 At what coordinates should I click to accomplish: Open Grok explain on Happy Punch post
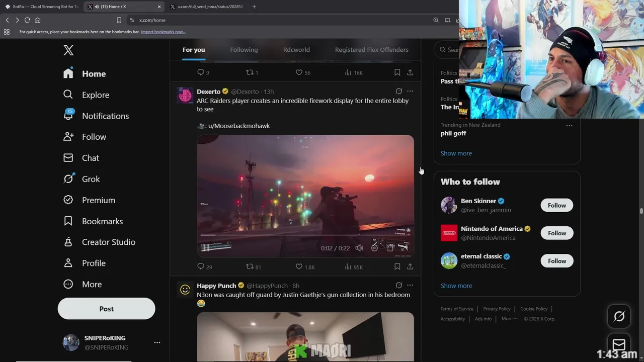pyautogui.click(x=398, y=285)
